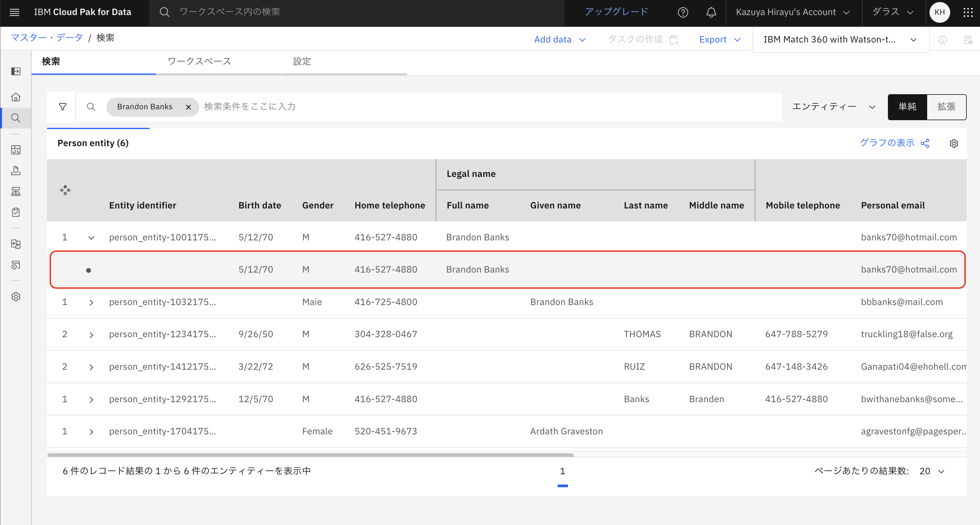Switch to 単純 search mode
Image resolution: width=980 pixels, height=525 pixels.
(x=907, y=107)
